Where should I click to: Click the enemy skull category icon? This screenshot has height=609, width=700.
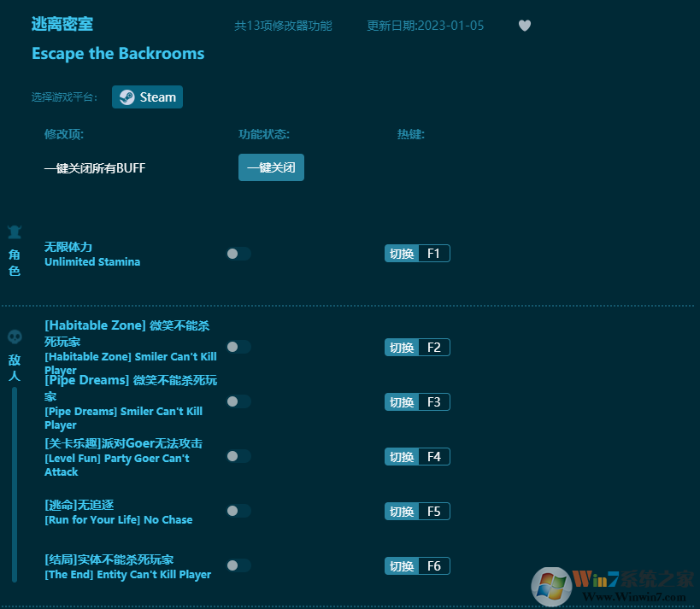point(15,337)
